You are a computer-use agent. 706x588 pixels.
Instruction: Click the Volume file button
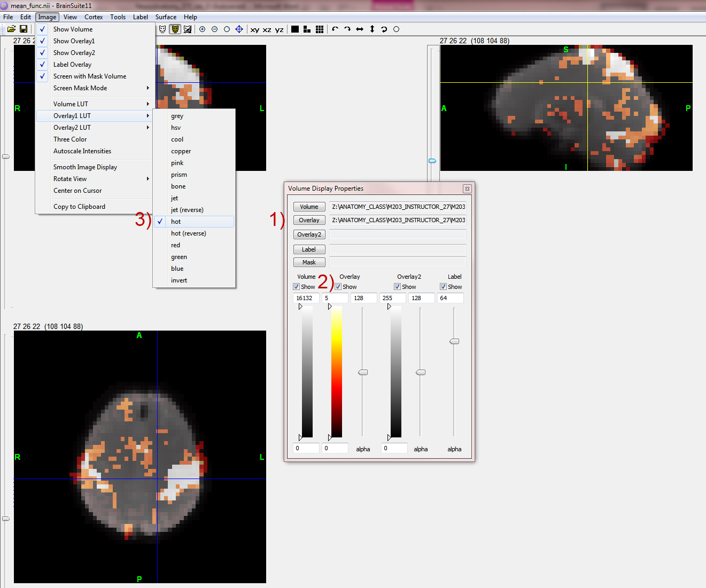point(309,207)
